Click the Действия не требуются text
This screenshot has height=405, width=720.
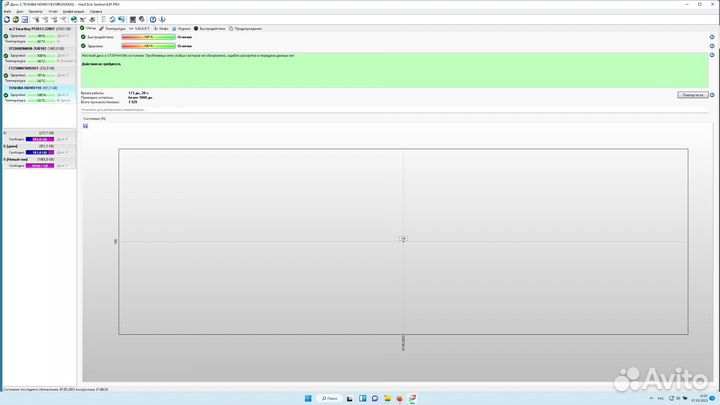(x=101, y=64)
